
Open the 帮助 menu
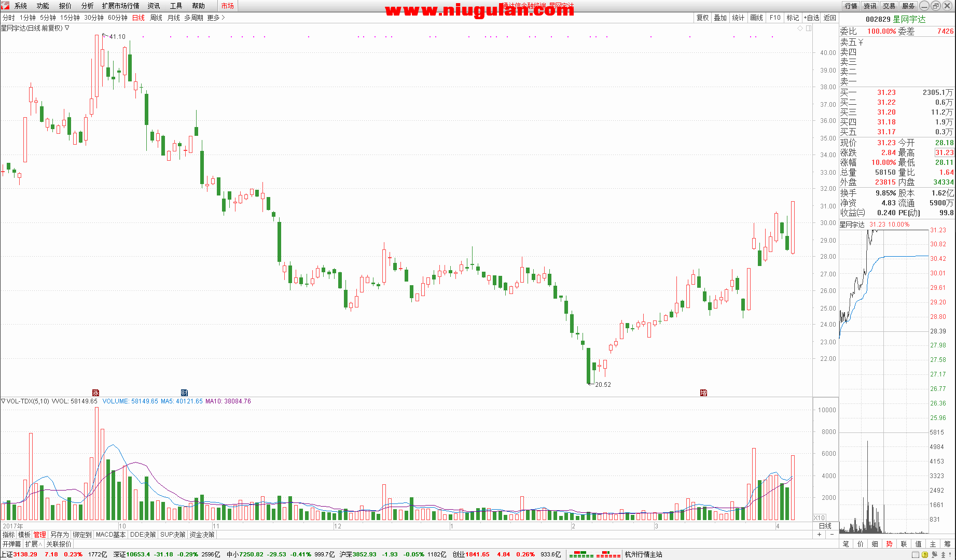click(x=199, y=6)
